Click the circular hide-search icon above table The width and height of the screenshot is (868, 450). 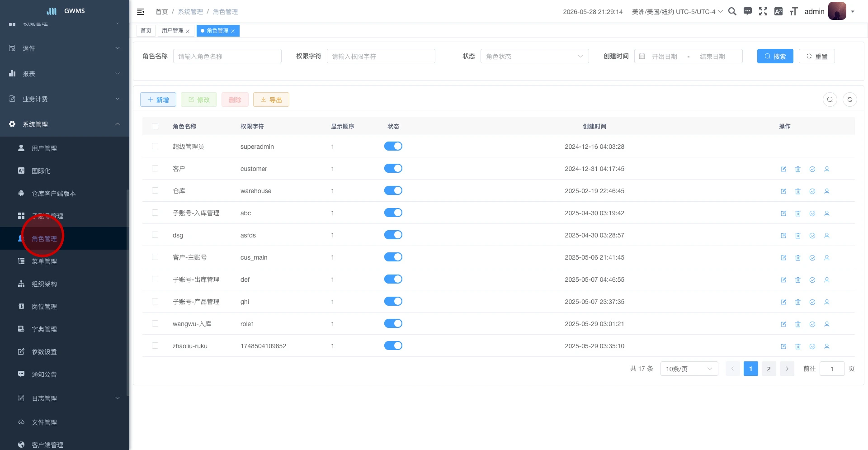click(x=830, y=99)
